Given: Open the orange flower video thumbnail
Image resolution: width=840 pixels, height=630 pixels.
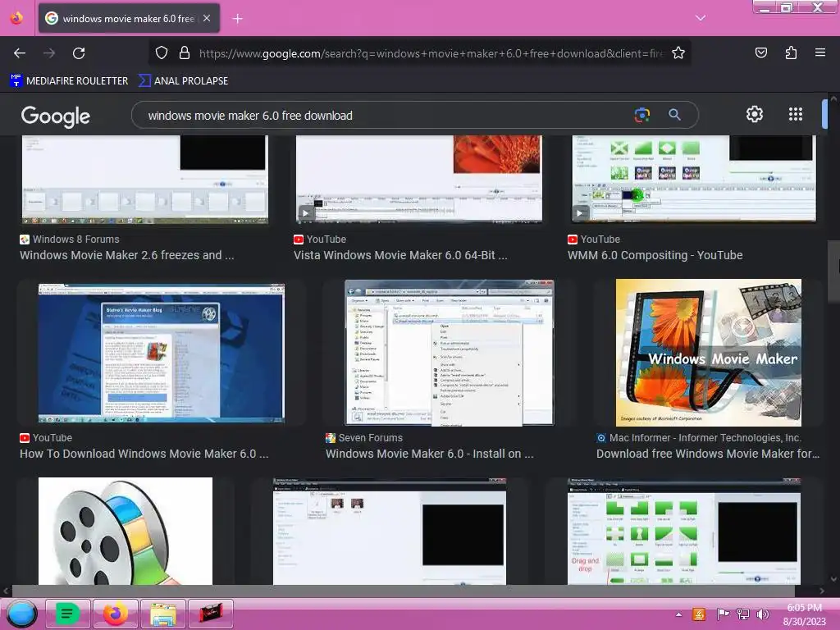Looking at the screenshot, I should [x=419, y=178].
